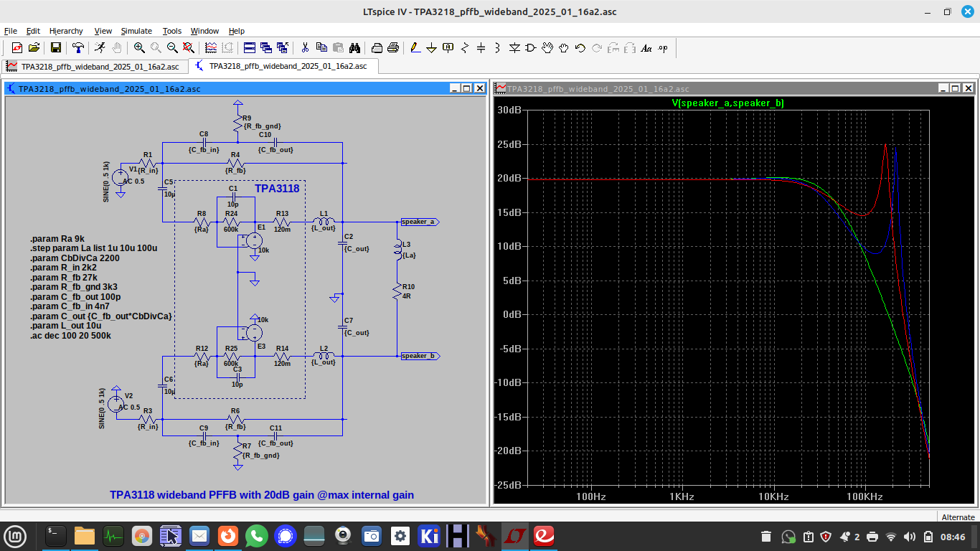Image resolution: width=980 pixels, height=551 pixels.
Task: Click the Zoom to Fit icon
Action: [189, 48]
